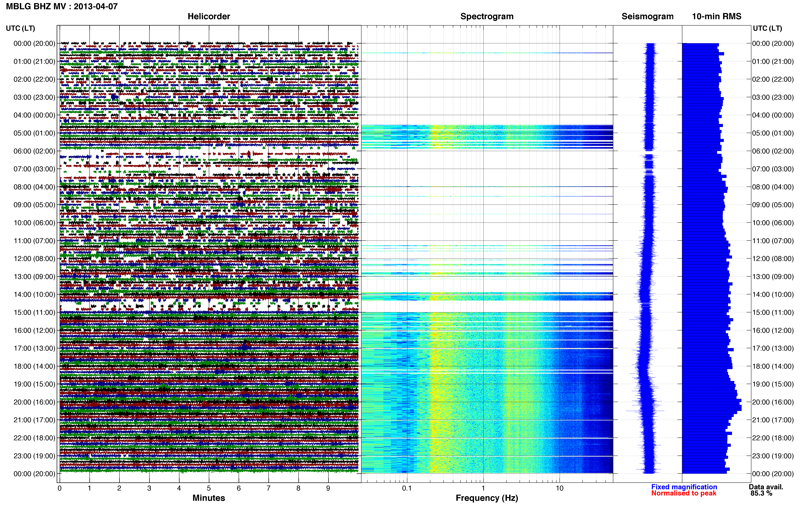This screenshot has width=812, height=508.
Task: Click left time label '03:00 (23:00)'
Action: 34,97
